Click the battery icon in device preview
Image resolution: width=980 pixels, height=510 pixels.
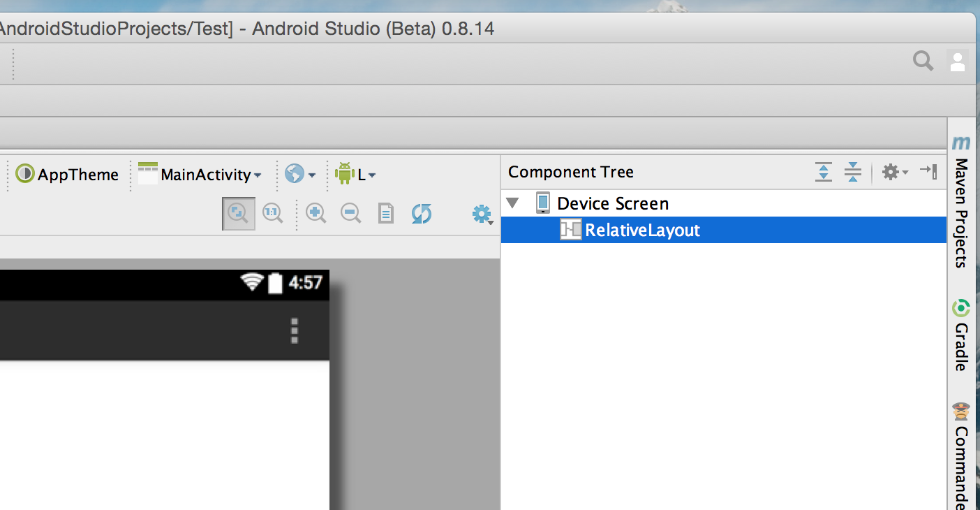click(275, 283)
